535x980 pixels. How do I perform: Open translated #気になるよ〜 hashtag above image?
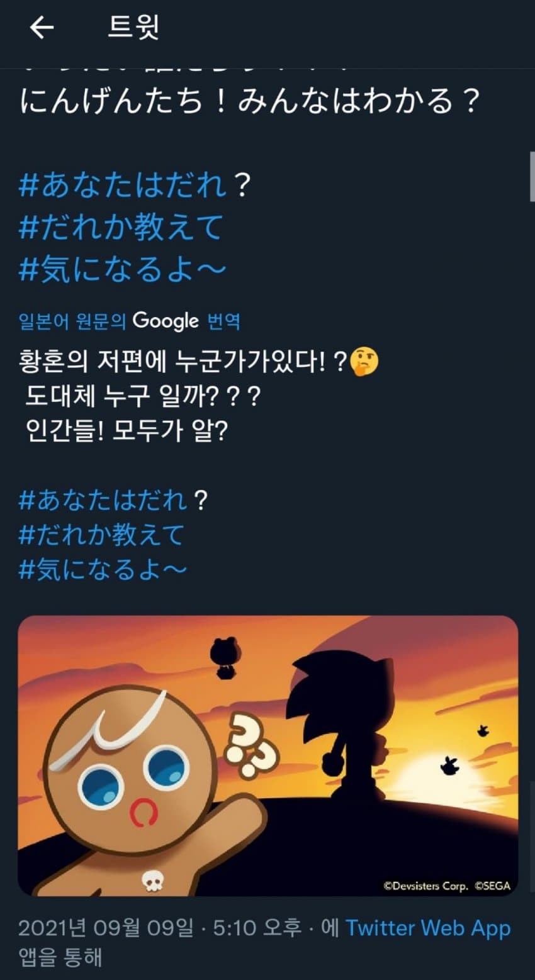click(x=103, y=570)
